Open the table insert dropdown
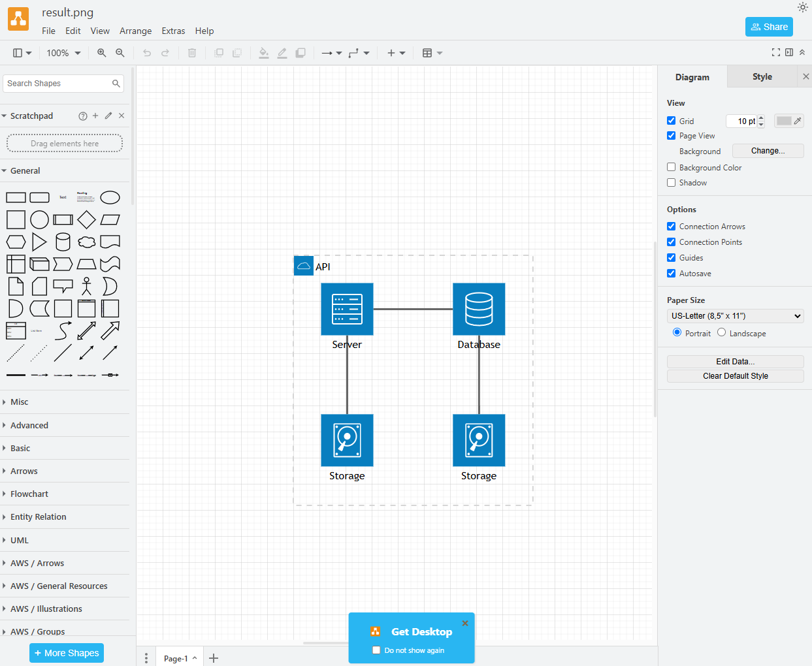The image size is (812, 666). [432, 53]
